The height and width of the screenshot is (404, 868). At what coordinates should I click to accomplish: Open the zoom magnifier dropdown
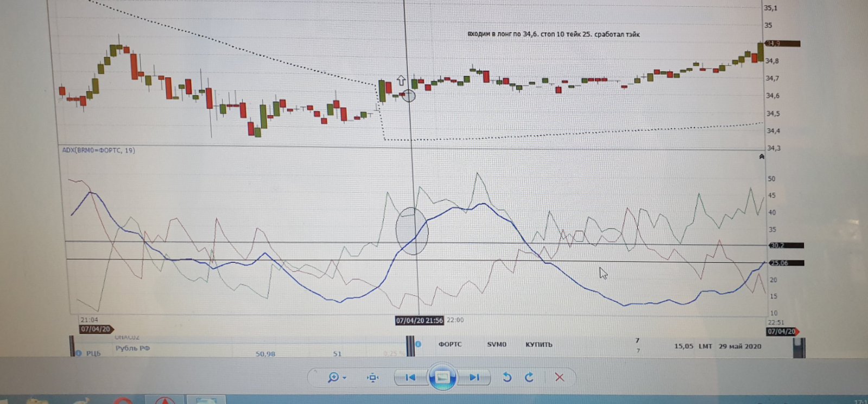point(336,377)
